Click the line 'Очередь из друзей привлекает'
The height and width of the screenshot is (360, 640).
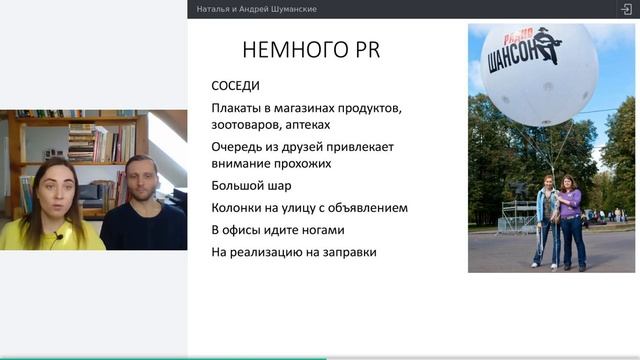(302, 147)
